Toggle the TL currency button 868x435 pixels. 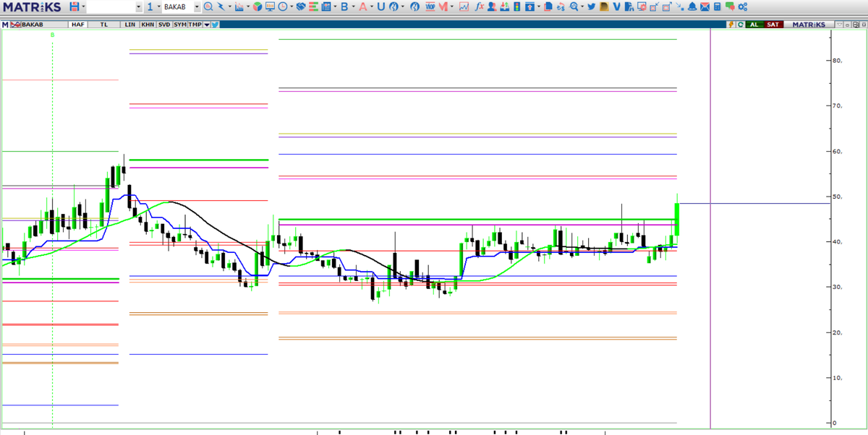tap(104, 25)
